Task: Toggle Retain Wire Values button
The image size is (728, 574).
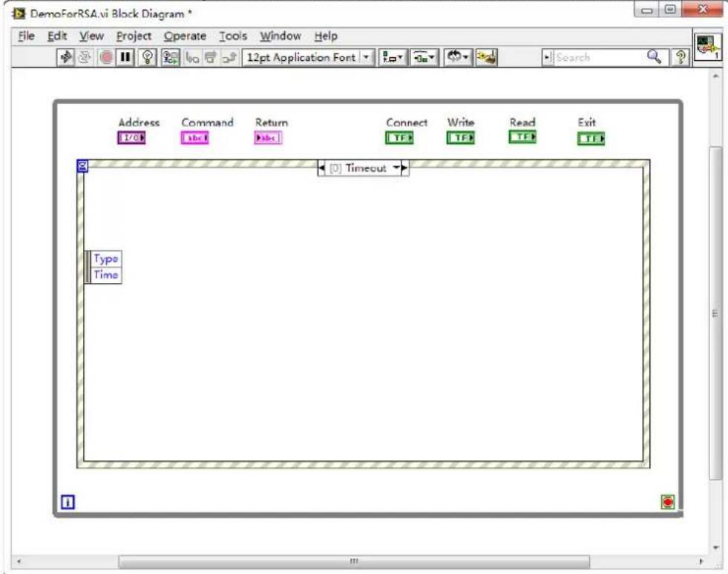Action: tap(171, 57)
